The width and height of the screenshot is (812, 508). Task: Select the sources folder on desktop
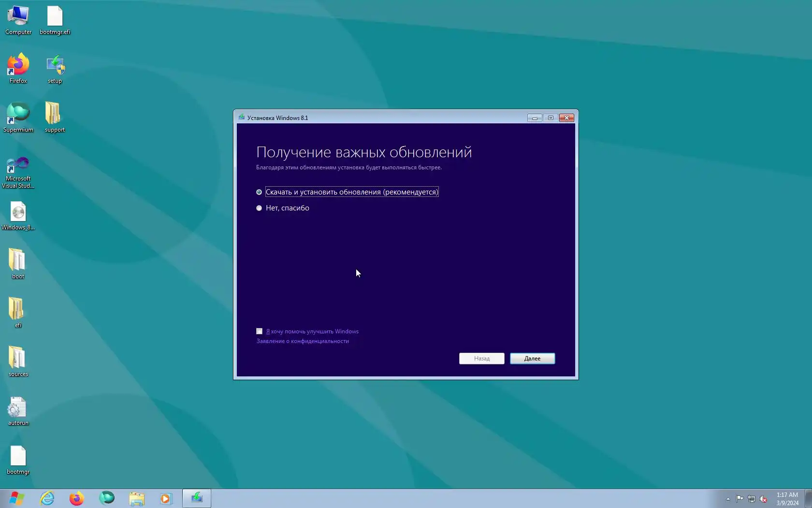point(18,362)
